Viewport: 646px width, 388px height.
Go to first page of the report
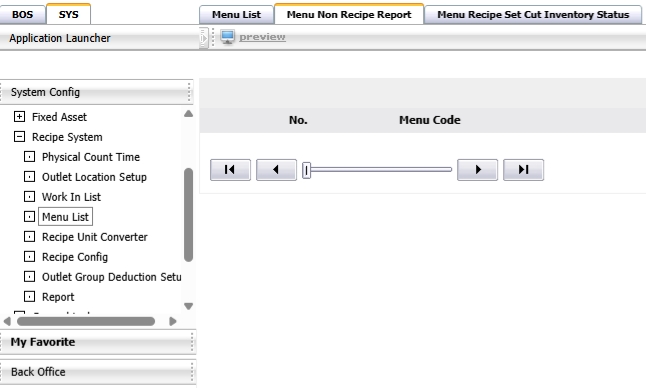(x=230, y=170)
